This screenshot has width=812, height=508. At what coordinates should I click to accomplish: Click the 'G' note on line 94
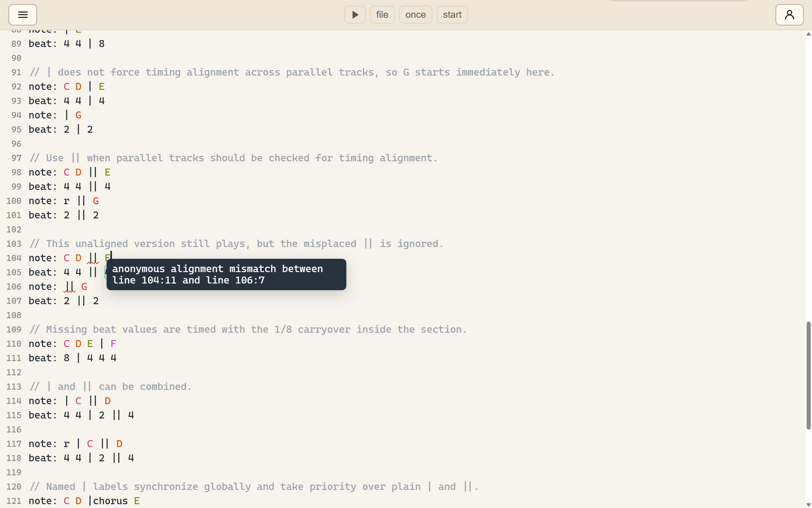click(78, 115)
